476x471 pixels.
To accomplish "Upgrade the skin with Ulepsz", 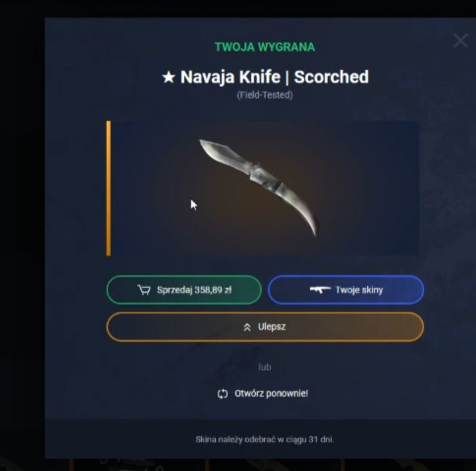I will (265, 327).
